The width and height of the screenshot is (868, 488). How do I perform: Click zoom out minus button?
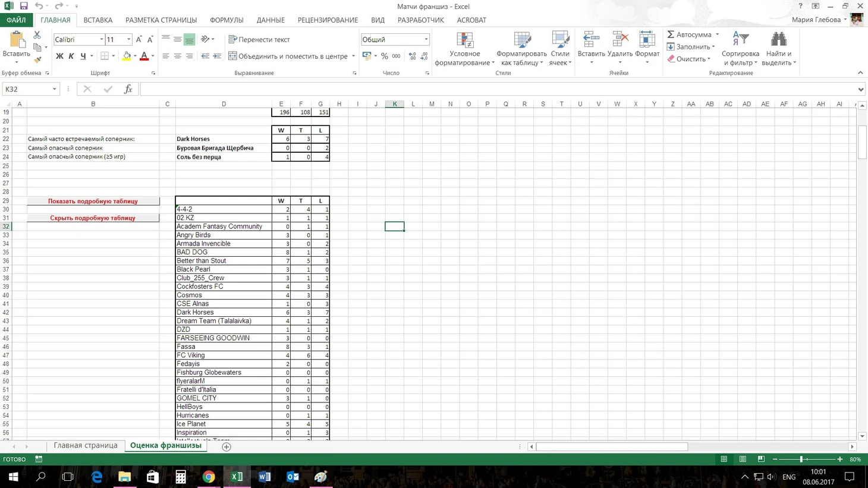[775, 459]
